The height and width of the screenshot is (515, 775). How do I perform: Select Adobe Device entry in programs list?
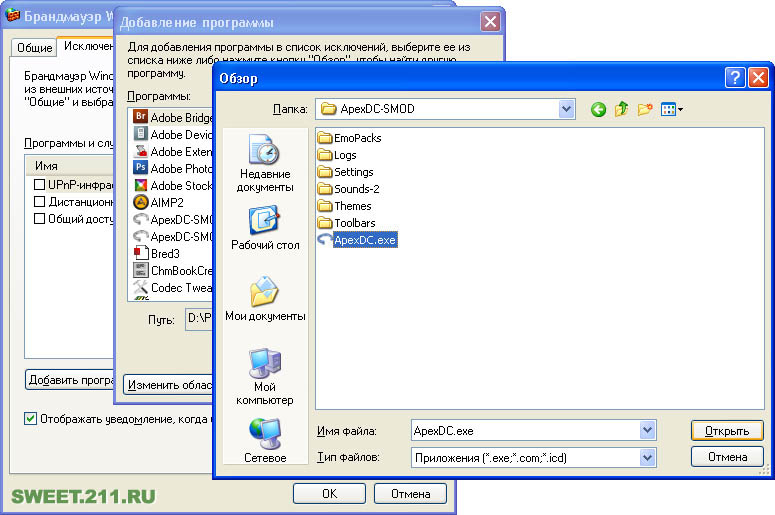pos(172,134)
